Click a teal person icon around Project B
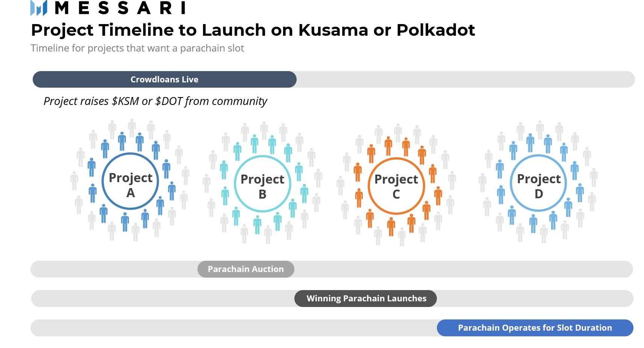The image size is (644, 348). click(255, 143)
